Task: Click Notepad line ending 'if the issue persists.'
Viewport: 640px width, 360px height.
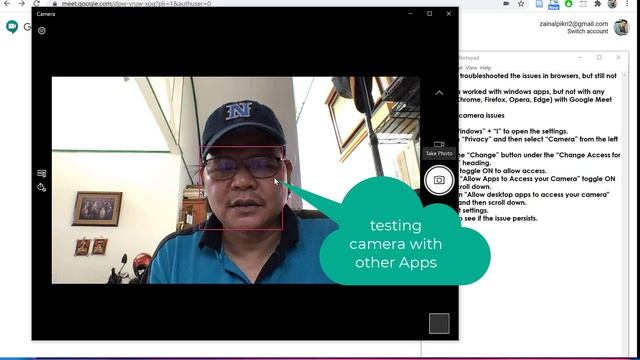Action: pos(498,218)
